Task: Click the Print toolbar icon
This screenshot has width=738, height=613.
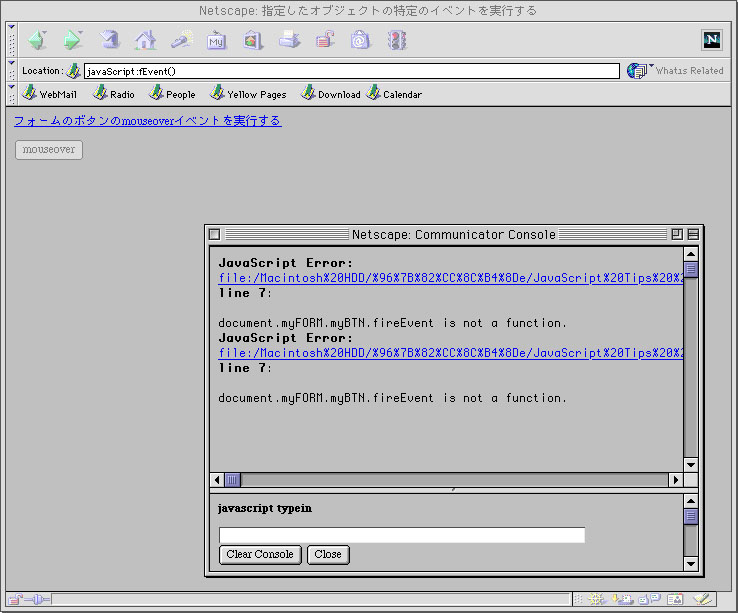Action: coord(289,40)
